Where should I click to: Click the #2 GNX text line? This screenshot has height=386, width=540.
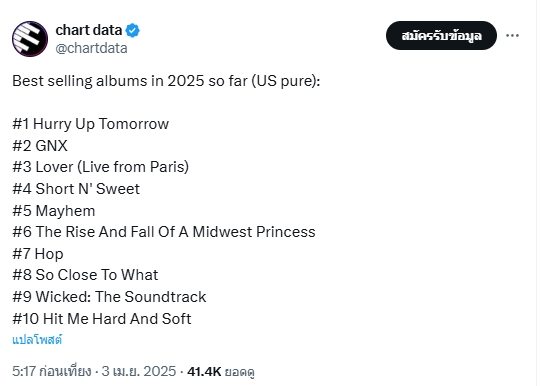pyautogui.click(x=40, y=146)
